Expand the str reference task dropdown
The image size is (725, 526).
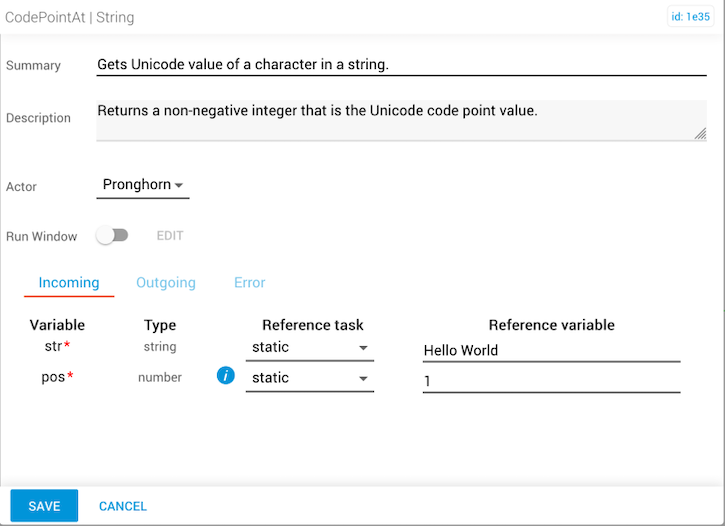[309, 348]
